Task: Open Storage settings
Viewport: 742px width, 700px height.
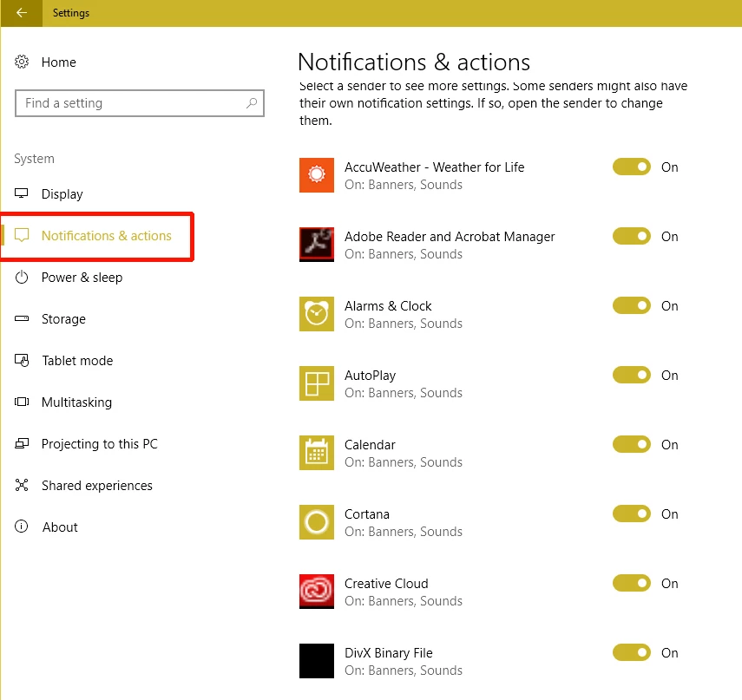Action: pyautogui.click(x=63, y=319)
